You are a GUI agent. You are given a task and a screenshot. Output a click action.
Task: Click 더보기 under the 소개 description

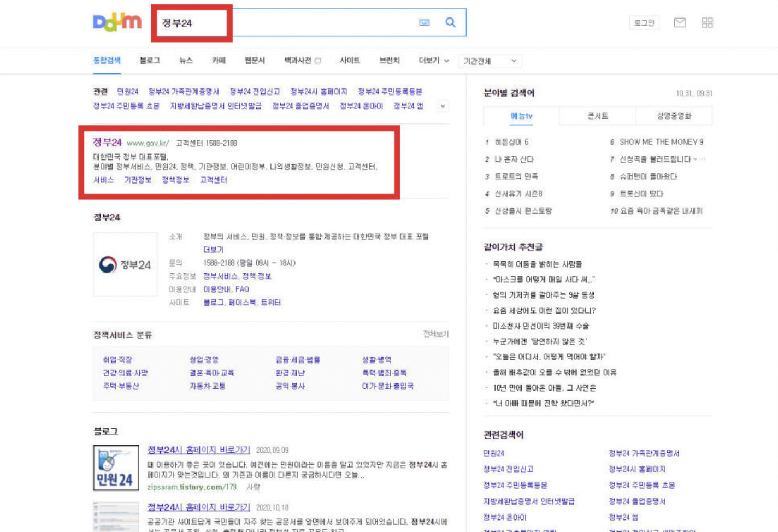[x=214, y=250]
